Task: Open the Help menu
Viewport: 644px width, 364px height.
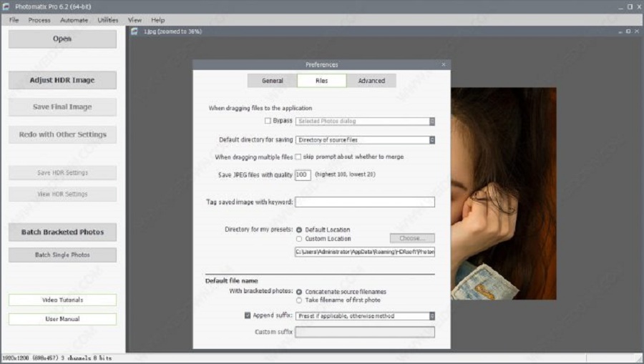Action: coord(157,20)
